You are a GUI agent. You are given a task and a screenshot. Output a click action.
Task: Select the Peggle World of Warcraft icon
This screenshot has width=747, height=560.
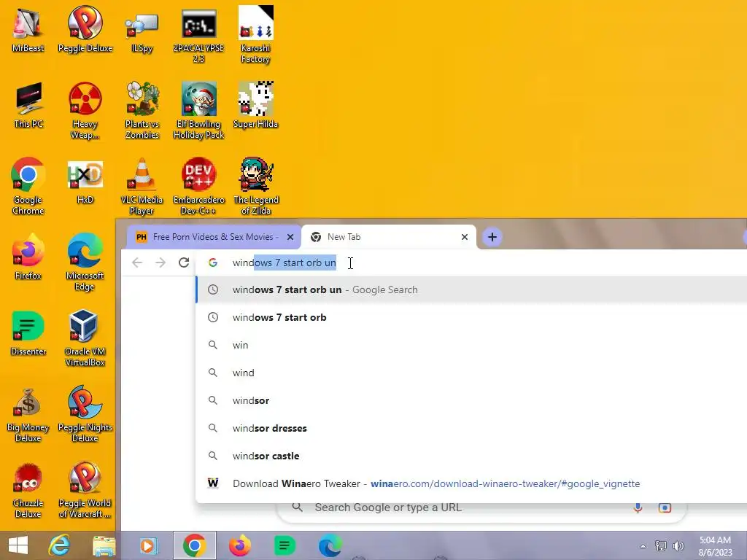pyautogui.click(x=85, y=489)
